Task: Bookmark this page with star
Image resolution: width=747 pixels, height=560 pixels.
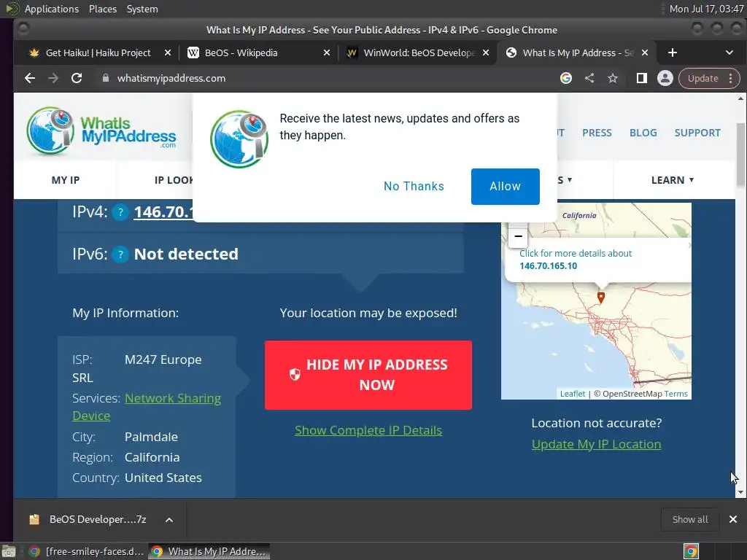Action: (613, 78)
